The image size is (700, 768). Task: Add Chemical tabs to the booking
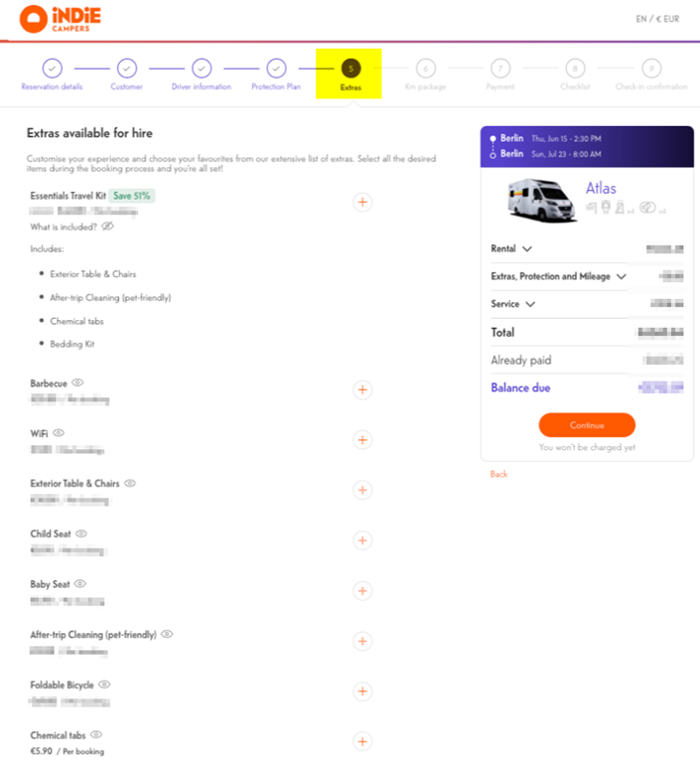[x=362, y=741]
